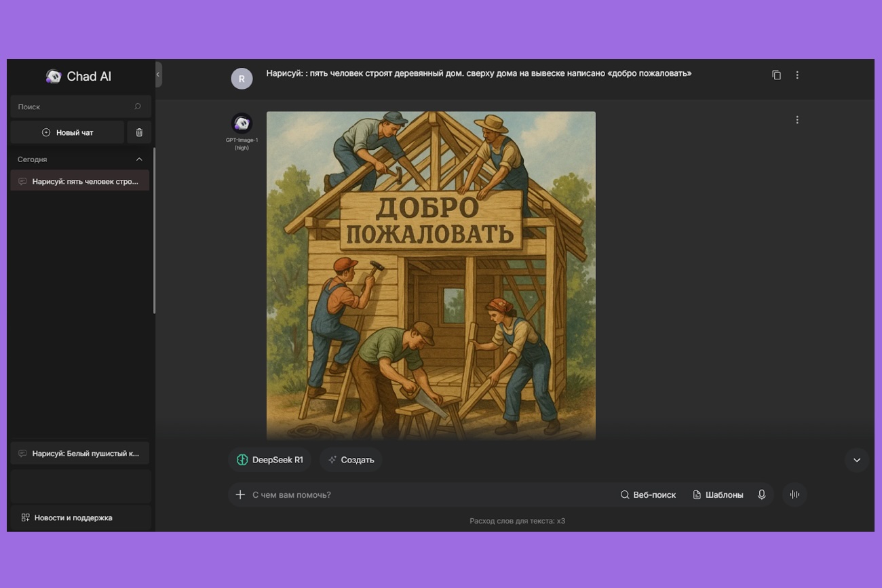
Task: Click the search magnifier icon in sidebar
Action: click(138, 106)
